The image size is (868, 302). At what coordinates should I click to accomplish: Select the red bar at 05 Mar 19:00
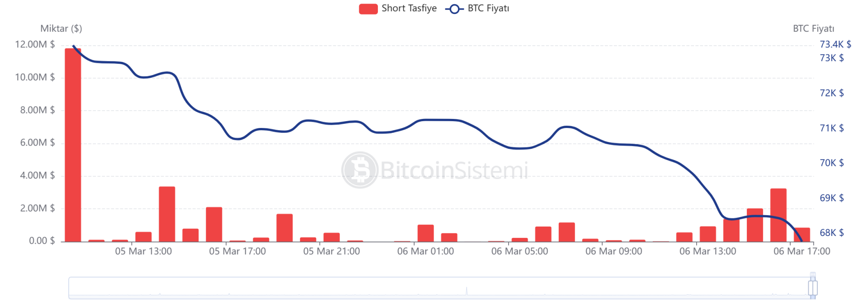coord(284,228)
